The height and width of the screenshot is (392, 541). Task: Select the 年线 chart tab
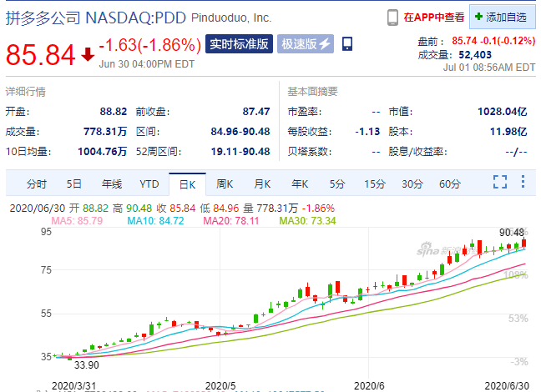pos(112,183)
